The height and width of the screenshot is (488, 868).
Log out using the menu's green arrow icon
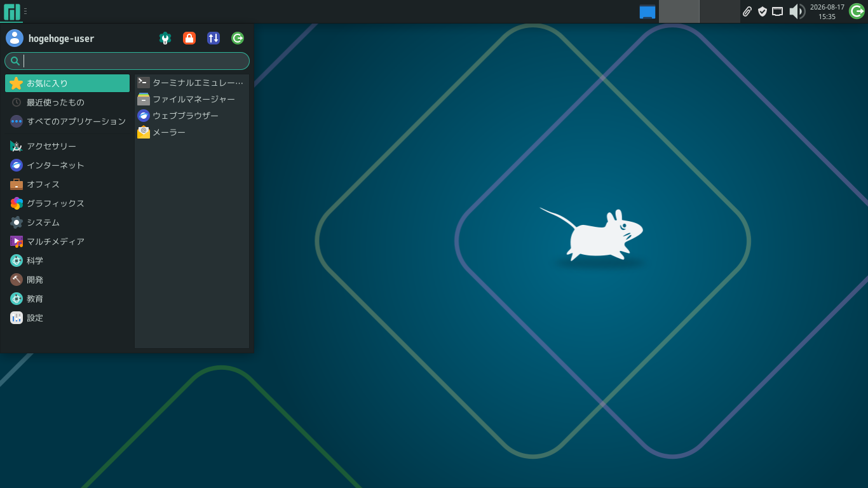click(x=238, y=38)
